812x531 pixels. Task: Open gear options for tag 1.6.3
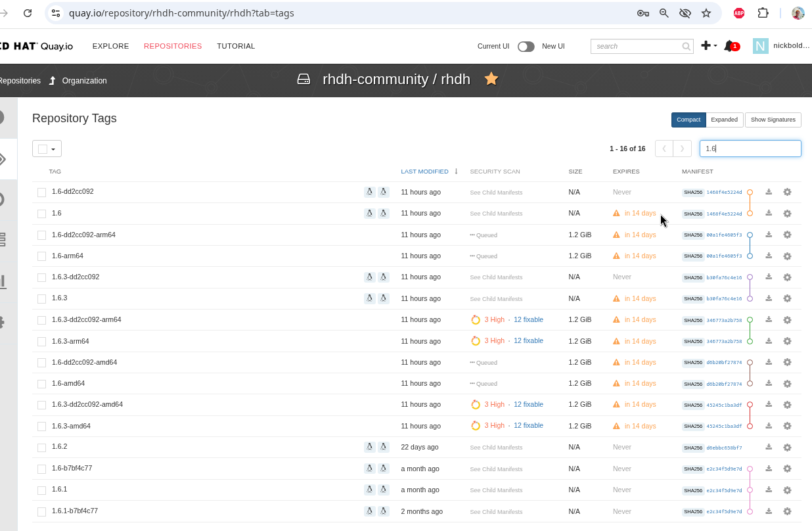point(787,298)
